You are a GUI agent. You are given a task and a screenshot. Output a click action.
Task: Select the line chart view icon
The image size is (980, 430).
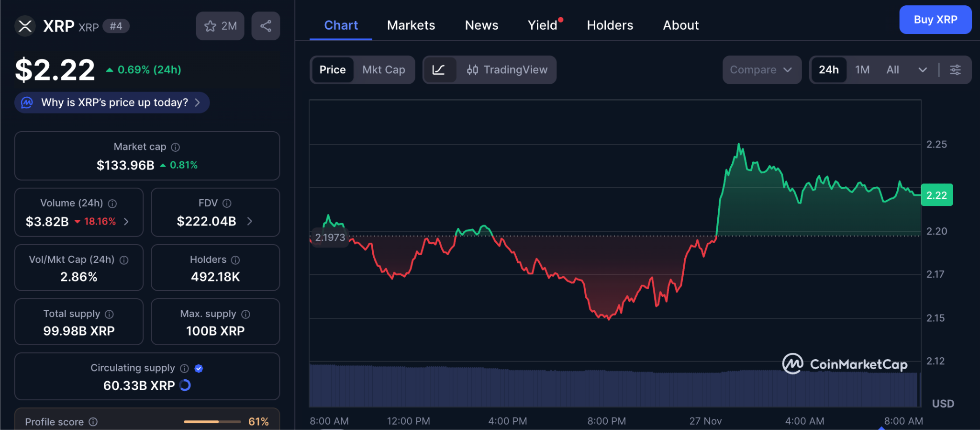pos(439,70)
